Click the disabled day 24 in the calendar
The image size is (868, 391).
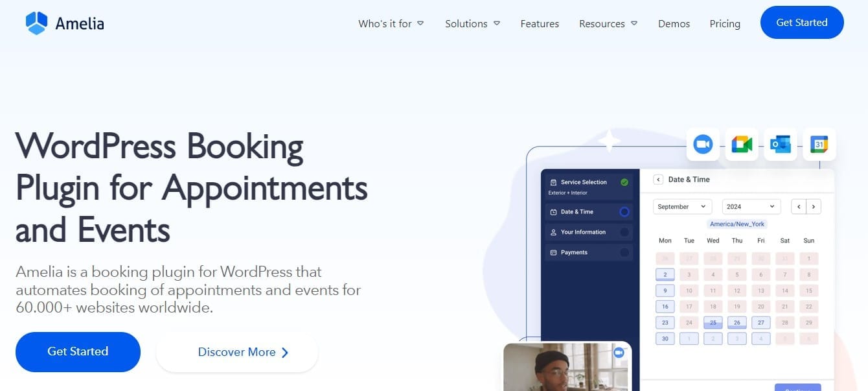(x=689, y=323)
